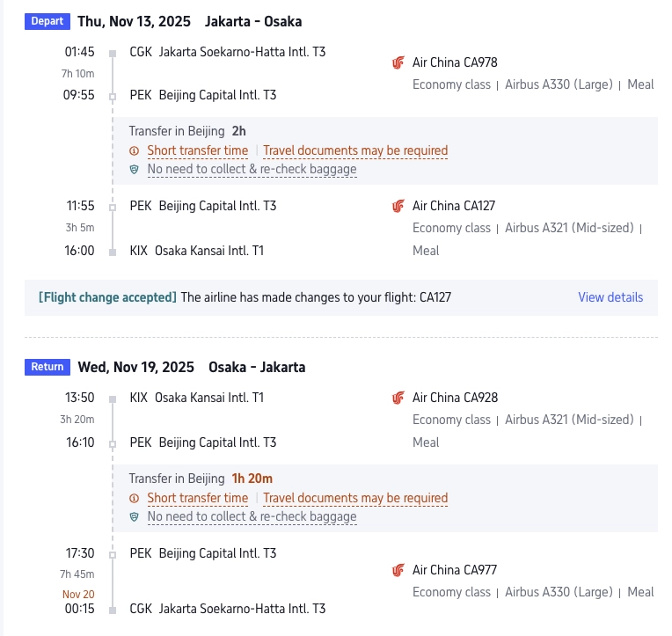Viewport: 672px width, 636px height.
Task: Click the Air China logo beside CA928
Action: point(398,398)
